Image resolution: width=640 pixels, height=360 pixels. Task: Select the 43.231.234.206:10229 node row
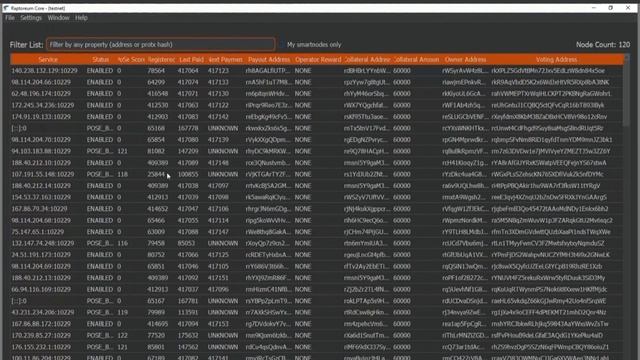tap(317, 312)
